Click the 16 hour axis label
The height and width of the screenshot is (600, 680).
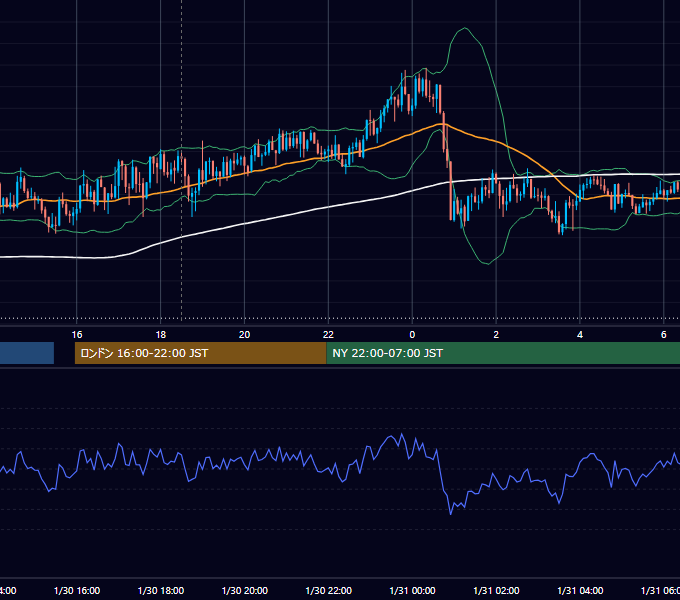77,335
